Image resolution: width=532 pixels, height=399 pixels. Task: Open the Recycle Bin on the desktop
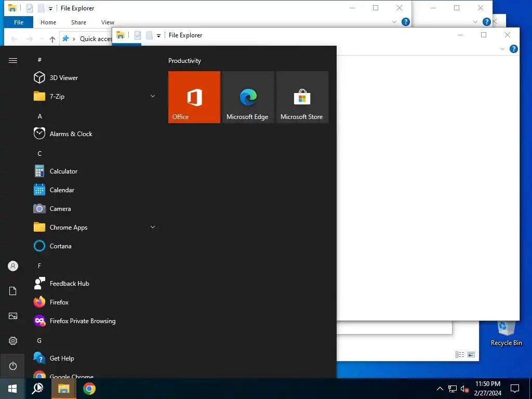(x=506, y=334)
